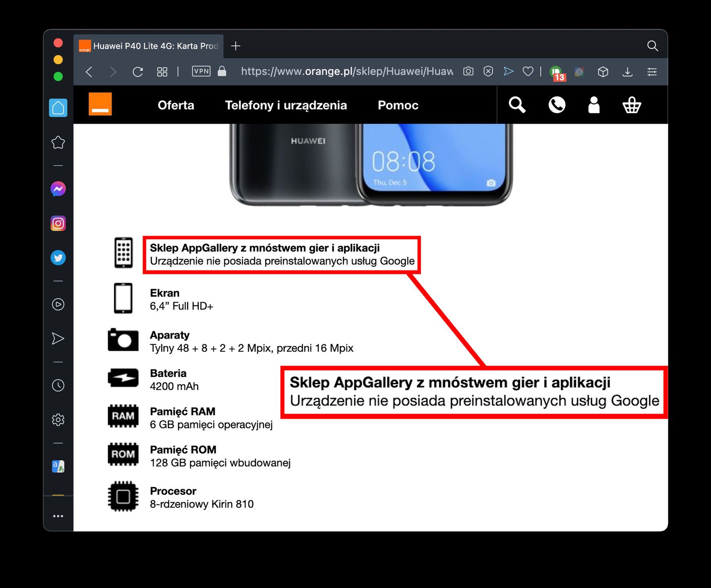
Task: Open the sidebar player icon
Action: [58, 304]
